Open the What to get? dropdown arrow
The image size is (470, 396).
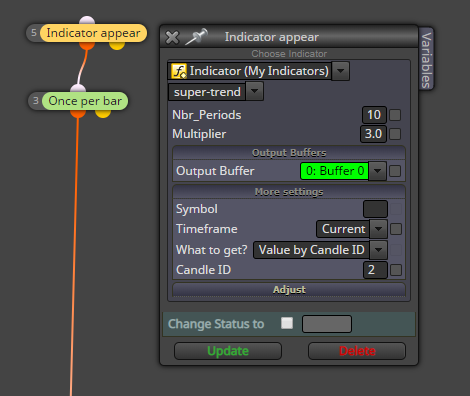tap(378, 250)
